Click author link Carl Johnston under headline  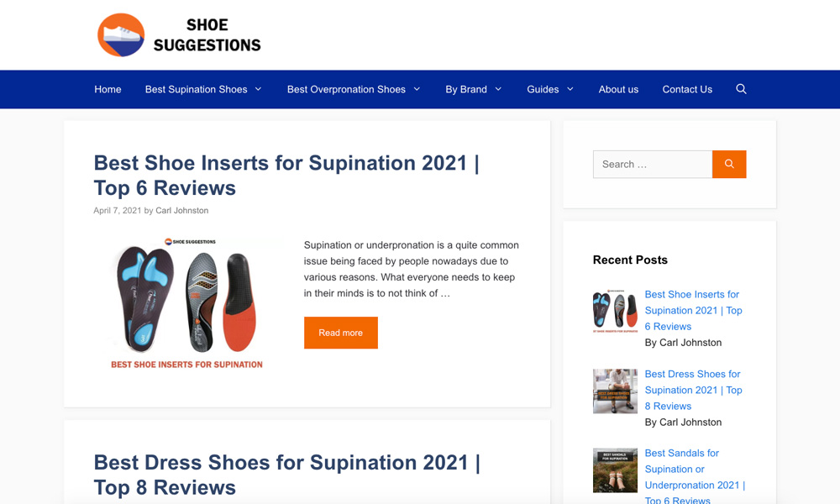point(181,211)
